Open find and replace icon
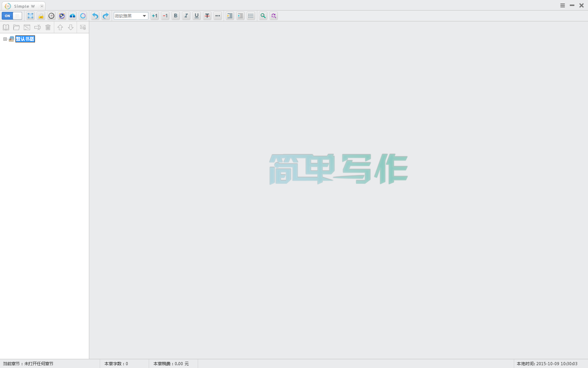Viewport: 588px width, 368px height. [274, 16]
